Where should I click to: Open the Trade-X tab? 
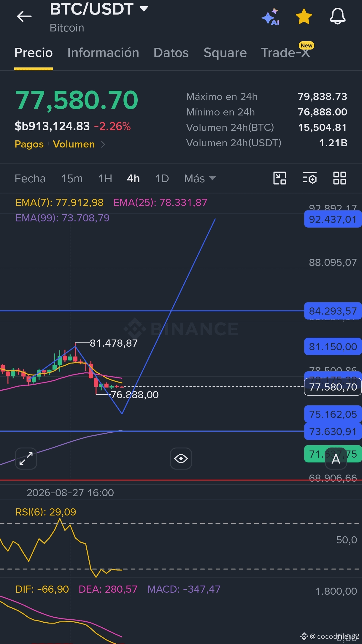(286, 53)
